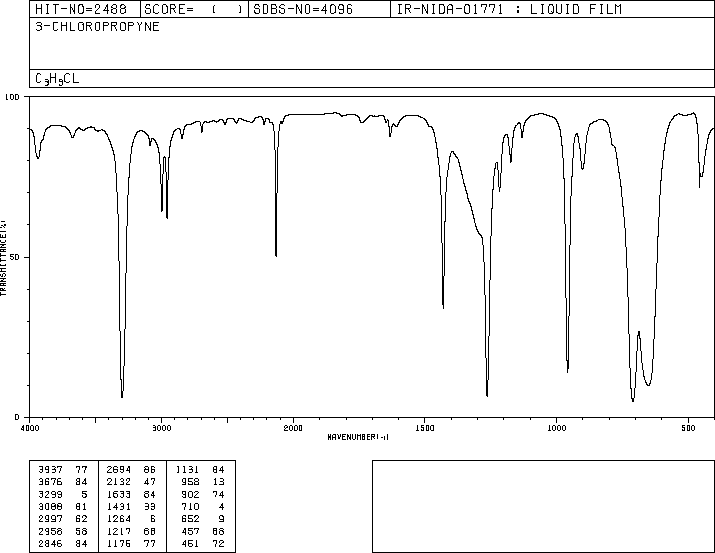This screenshot has width=715, height=553.
Task: Click peak value 3676 in the table
Action: pos(50,482)
